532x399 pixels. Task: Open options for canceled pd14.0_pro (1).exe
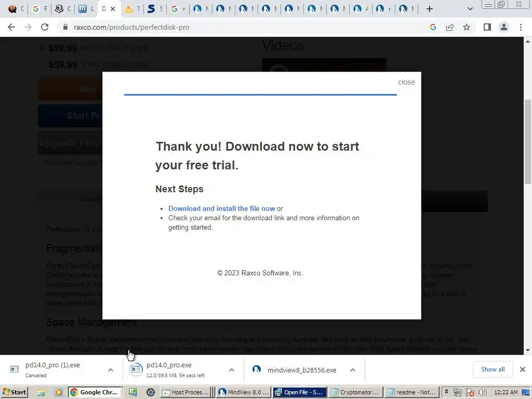tap(111, 370)
